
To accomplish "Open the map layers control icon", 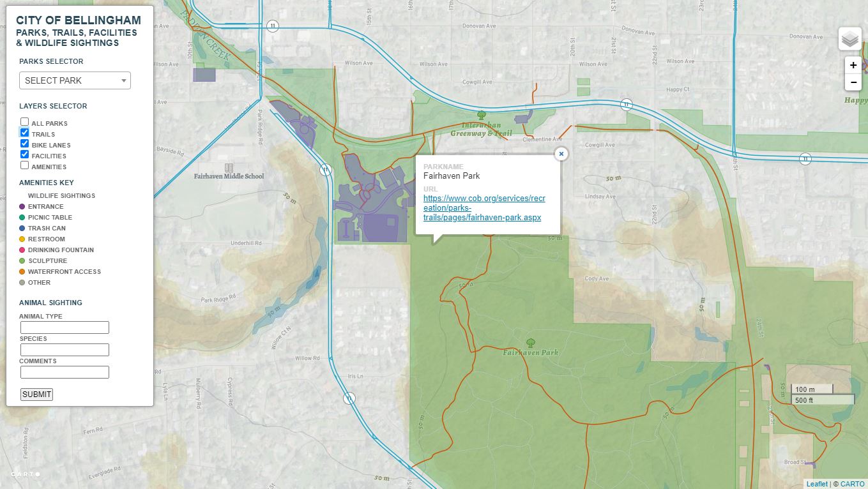I will coord(849,39).
